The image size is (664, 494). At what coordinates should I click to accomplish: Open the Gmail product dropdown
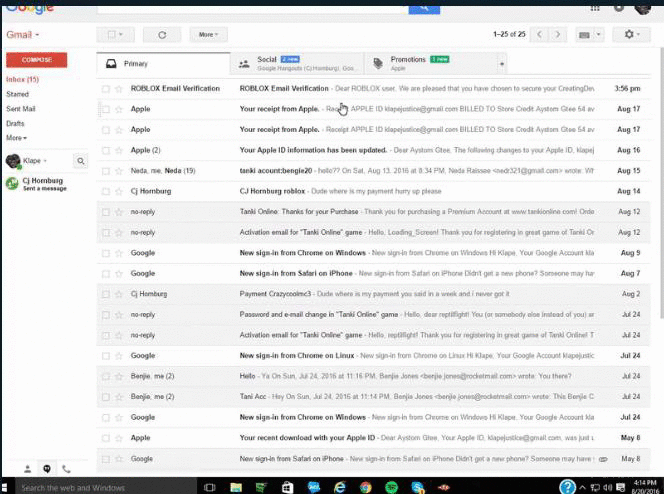click(22, 35)
